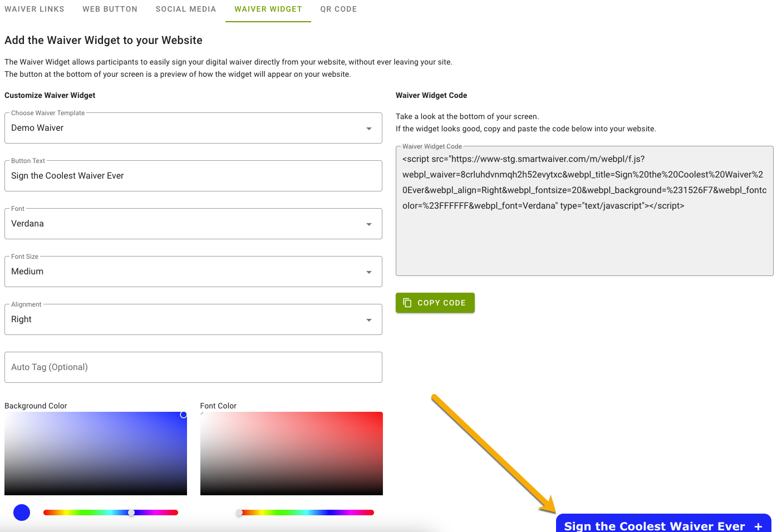The width and height of the screenshot is (782, 532).
Task: Click the Background Color hue slider
Action: (x=111, y=513)
